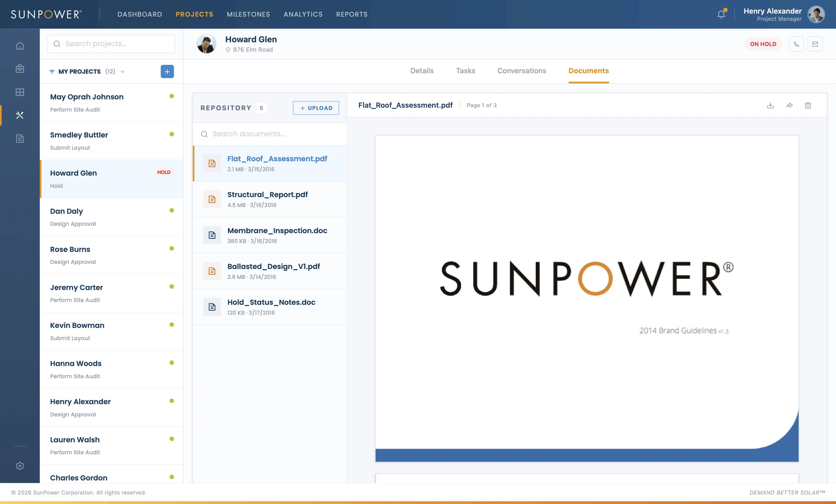Screen dimensions: 836x504
Task: Click the Page 1 of 3 indicator
Action: tap(481, 105)
